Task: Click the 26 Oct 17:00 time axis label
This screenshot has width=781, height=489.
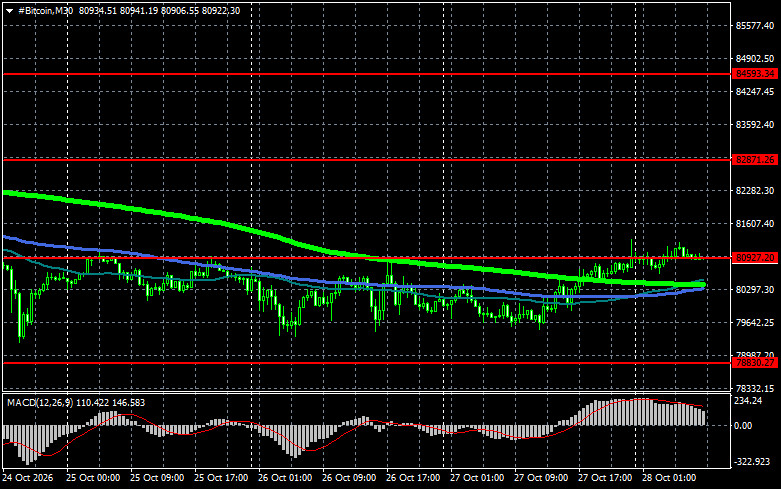Action: (413, 478)
